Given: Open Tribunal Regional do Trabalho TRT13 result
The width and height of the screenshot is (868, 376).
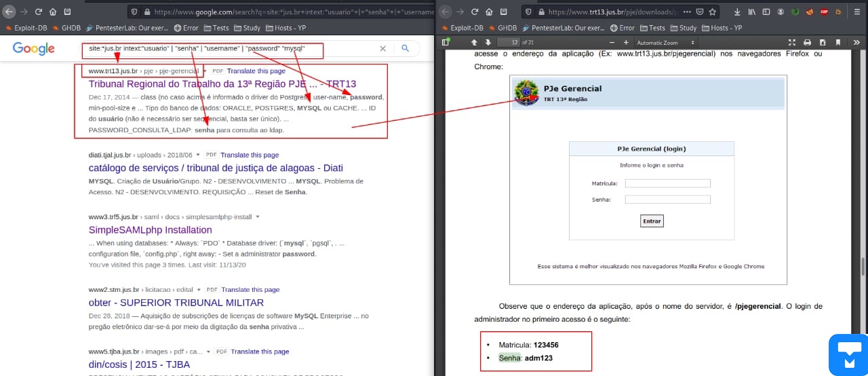Looking at the screenshot, I should 222,84.
